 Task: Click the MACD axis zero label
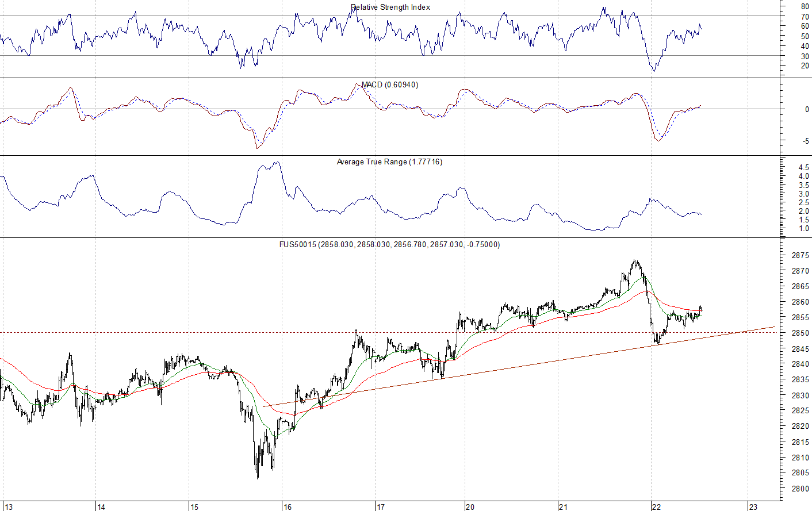pyautogui.click(x=807, y=109)
